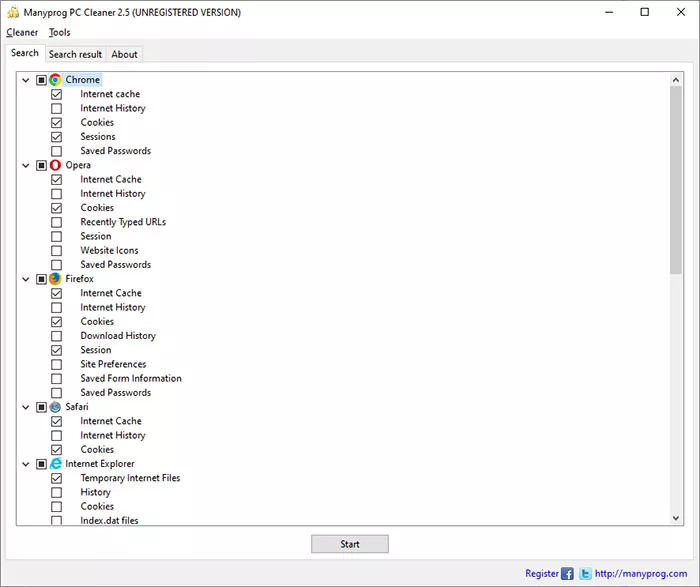This screenshot has width=700, height=587.
Task: Uncheck Firefox Session checkbox
Action: pos(56,350)
